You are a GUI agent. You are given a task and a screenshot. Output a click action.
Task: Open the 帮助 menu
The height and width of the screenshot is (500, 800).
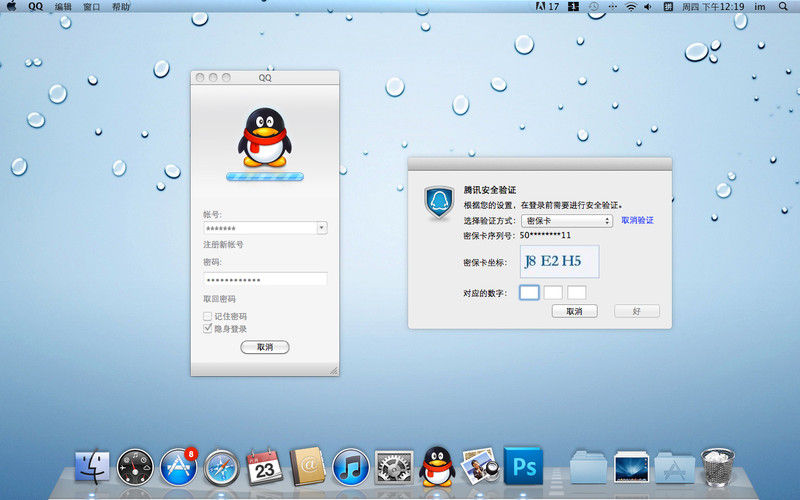click(x=120, y=7)
